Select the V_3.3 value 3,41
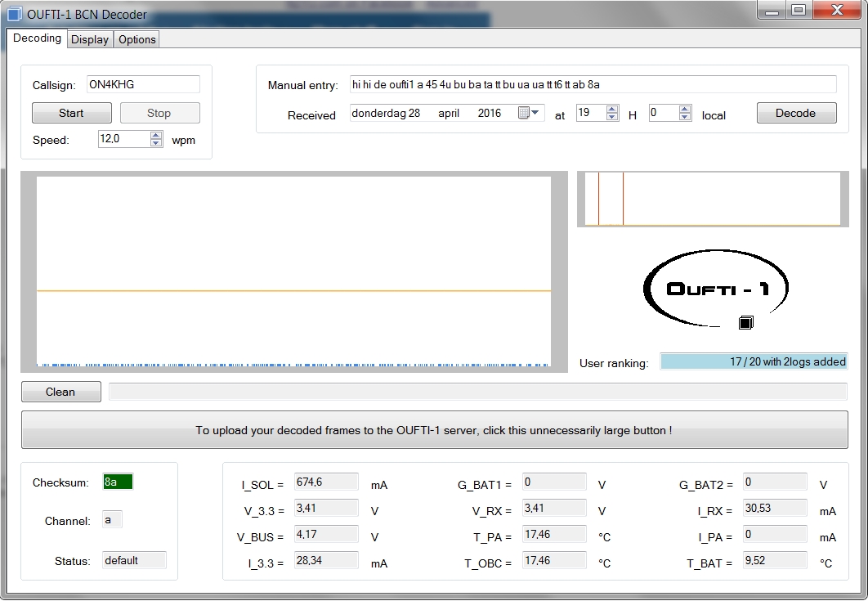Image resolution: width=868 pixels, height=601 pixels. [x=326, y=508]
